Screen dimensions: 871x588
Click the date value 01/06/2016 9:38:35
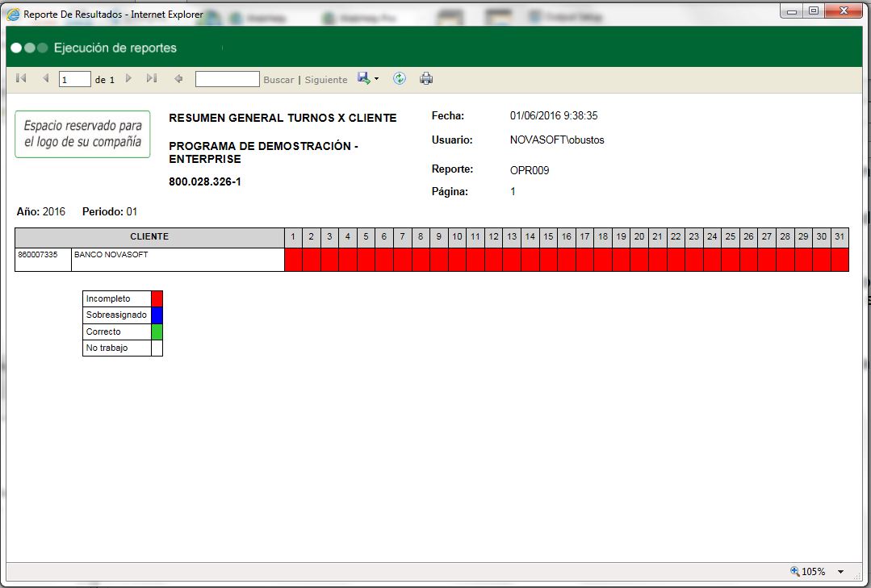coord(554,115)
